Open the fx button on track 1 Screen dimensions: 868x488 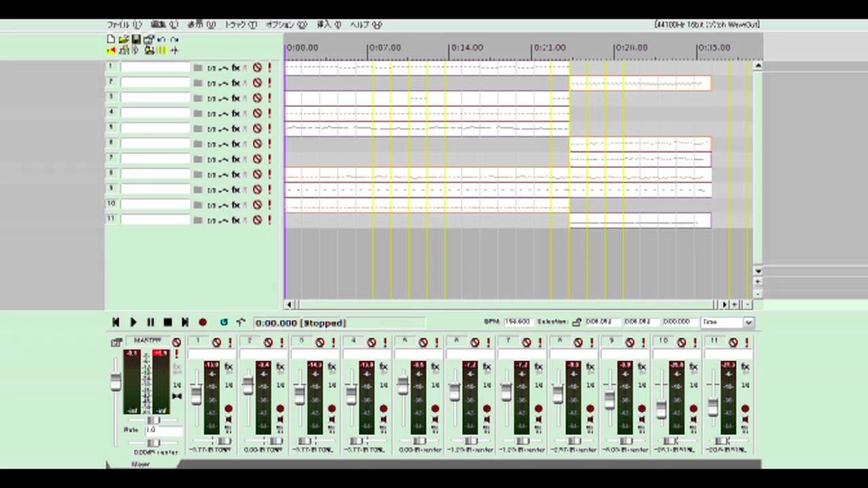[x=236, y=68]
